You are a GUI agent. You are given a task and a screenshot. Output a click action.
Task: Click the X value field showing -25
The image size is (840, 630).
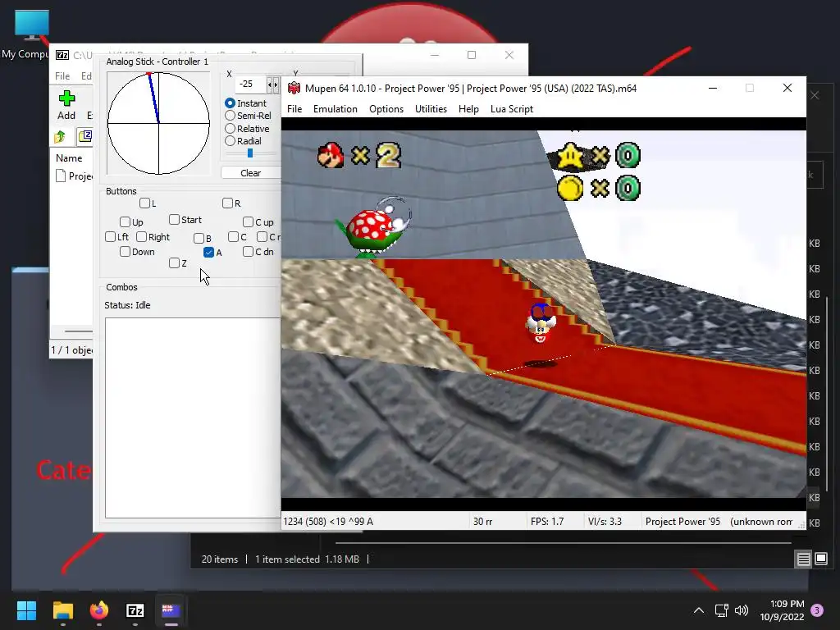coord(251,84)
